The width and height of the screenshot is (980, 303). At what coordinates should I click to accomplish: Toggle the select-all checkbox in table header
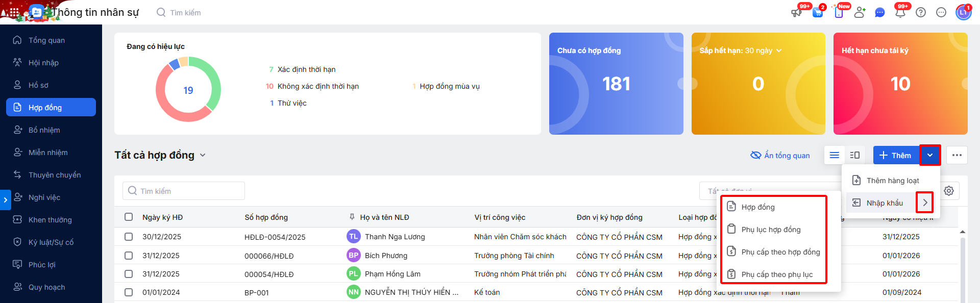tap(129, 217)
